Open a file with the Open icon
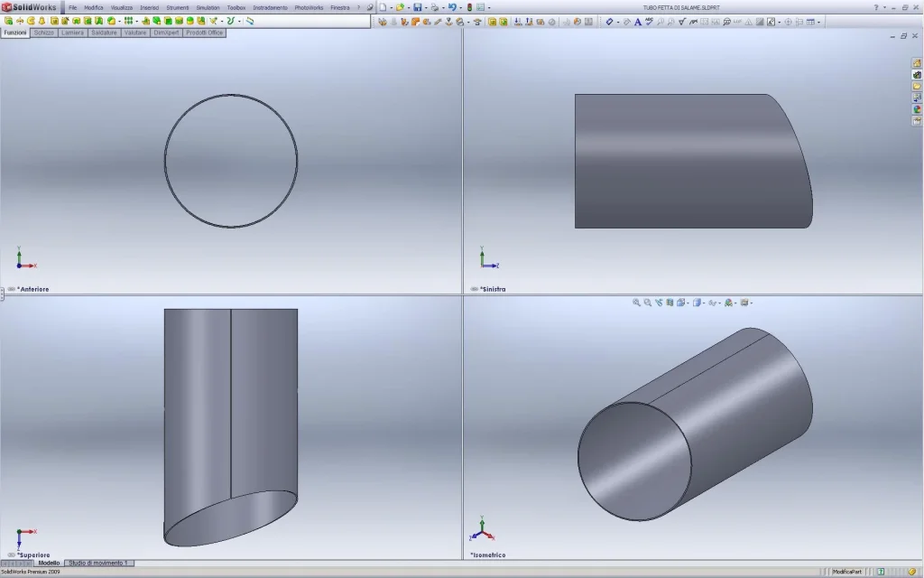The width and height of the screenshot is (924, 578). (x=400, y=7)
